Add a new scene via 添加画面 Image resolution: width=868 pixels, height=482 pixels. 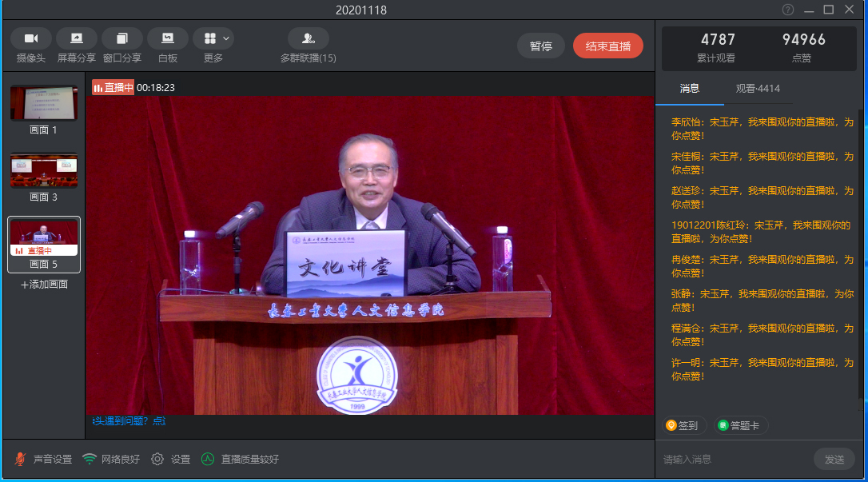(x=44, y=285)
